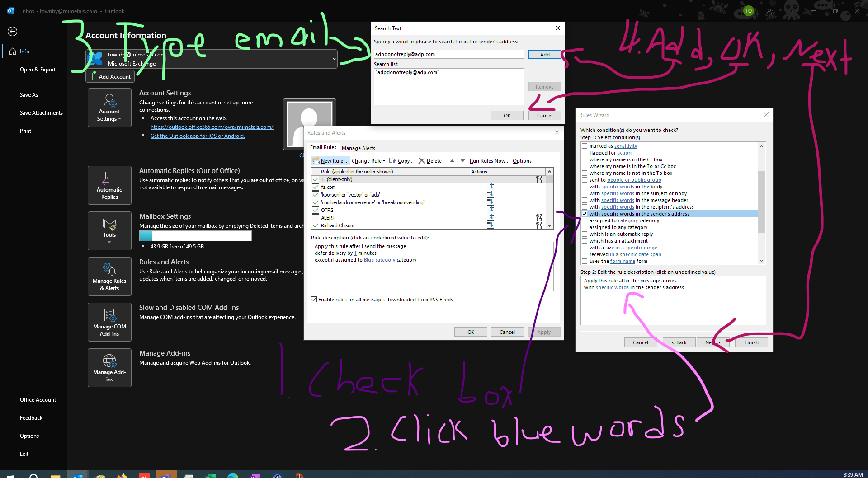Image resolution: width=868 pixels, height=478 pixels.
Task: Open the mailbox Tools tile
Action: (109, 231)
